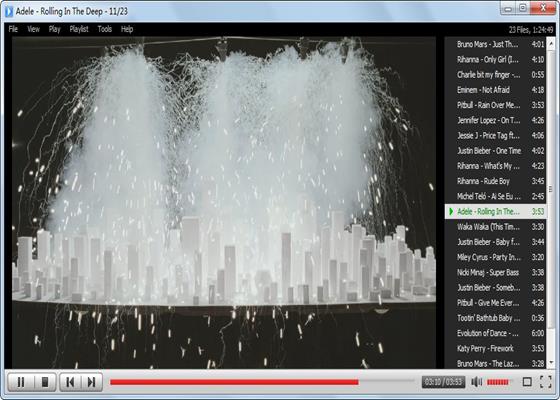Select playlist item Rihanna - Only Girl
This screenshot has width=560, height=400.
coord(495,59)
